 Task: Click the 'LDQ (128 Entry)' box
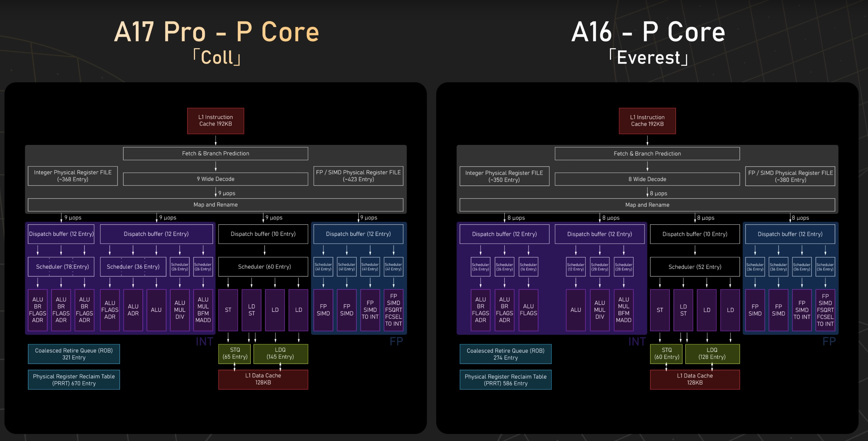click(712, 354)
